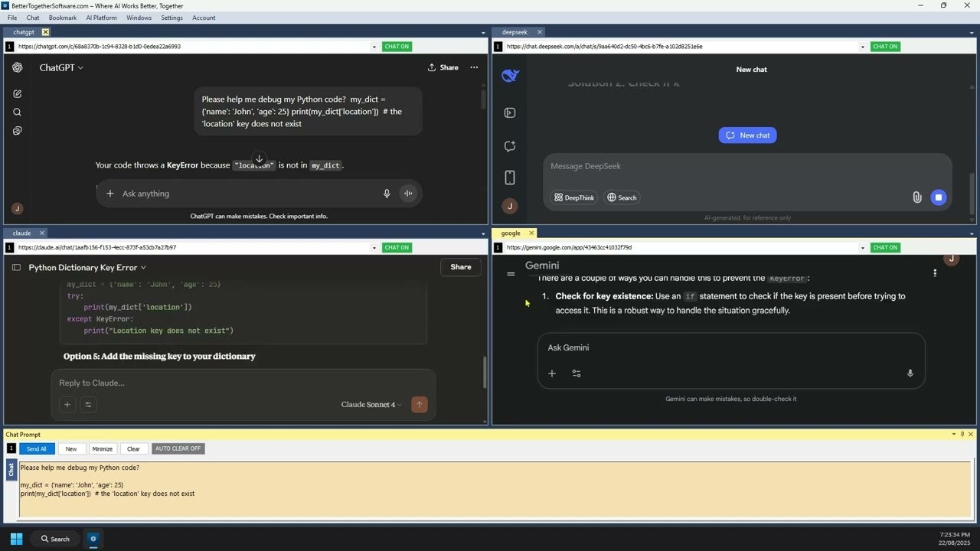Viewport: 980px width, 551px height.
Task: Open DeepSeek's get app phone icon
Action: pos(510,177)
